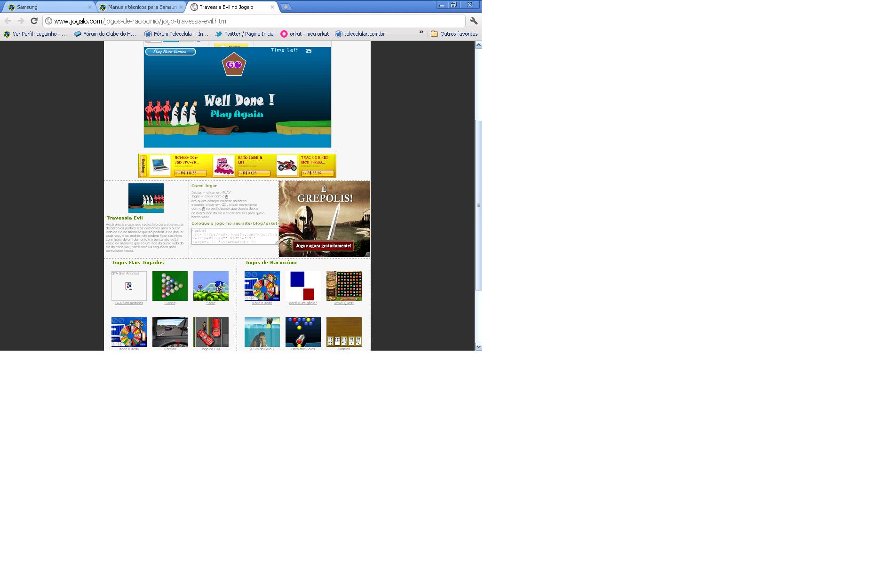882x588 pixels.
Task: Click the red motorcycle ad image
Action: (x=287, y=165)
